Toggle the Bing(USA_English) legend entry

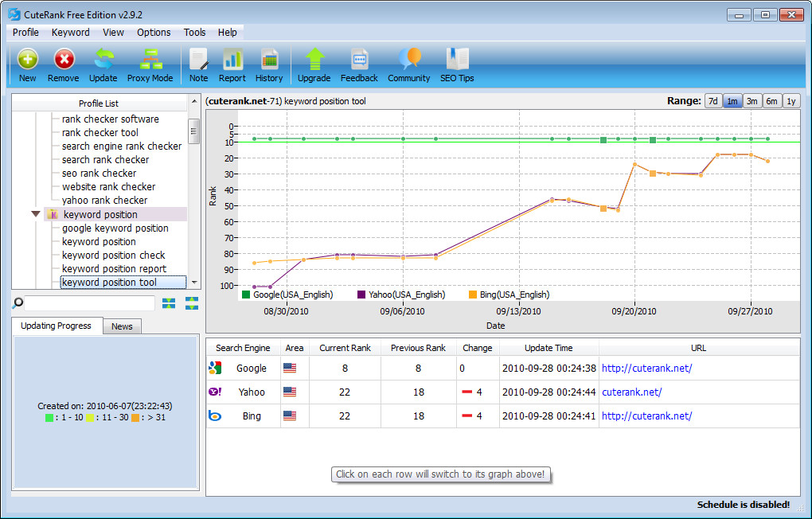coord(509,295)
